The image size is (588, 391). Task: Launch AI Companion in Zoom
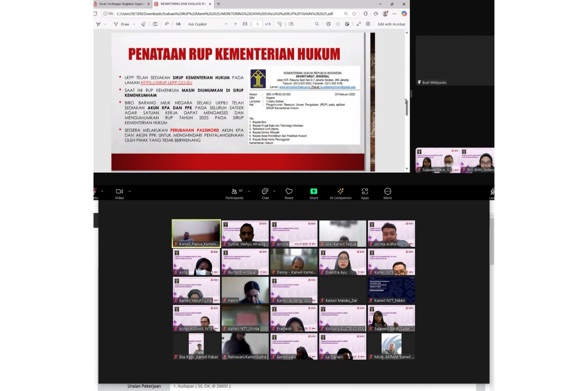[x=340, y=191]
